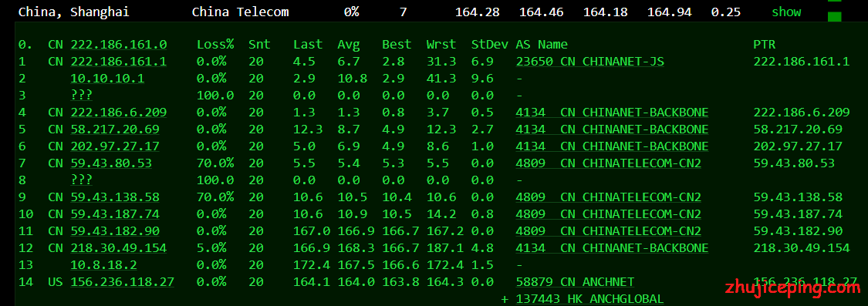The image size is (868, 306).
Task: Select the summary StDev value 0.25
Action: 726,12
